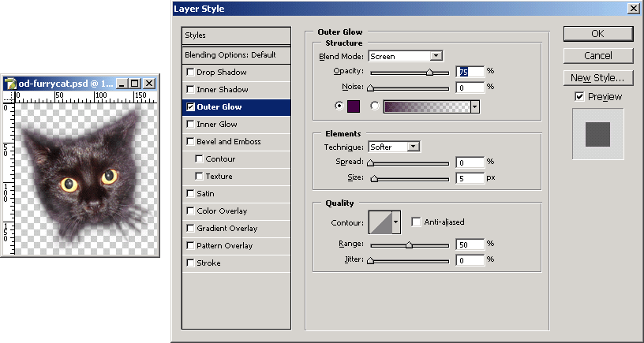The height and width of the screenshot is (343, 644).
Task: Enable the Satin checkbox
Action: [x=190, y=193]
